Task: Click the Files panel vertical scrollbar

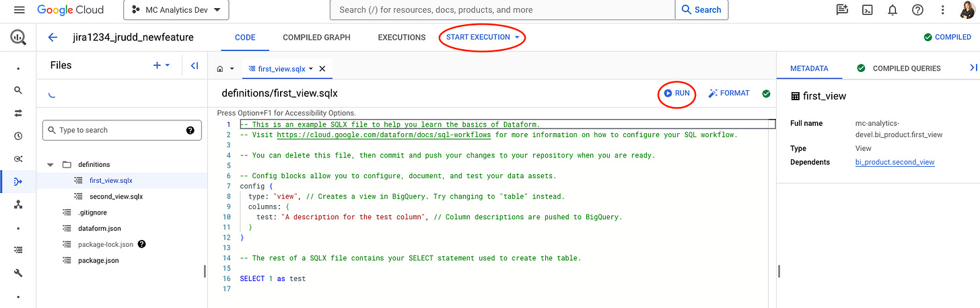Action: pos(205,271)
